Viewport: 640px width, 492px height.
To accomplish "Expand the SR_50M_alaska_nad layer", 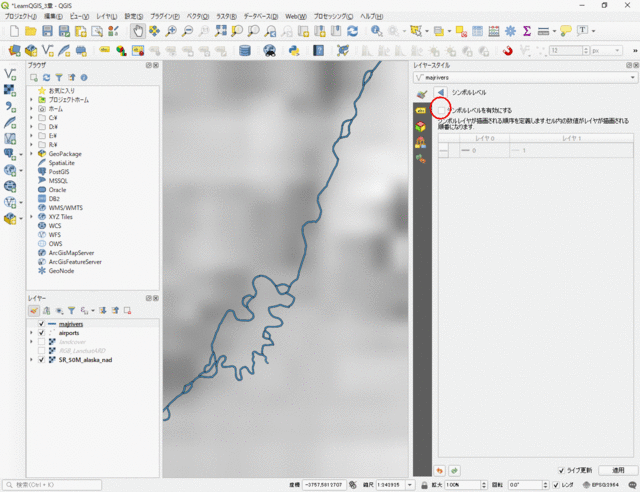I will click(31, 360).
